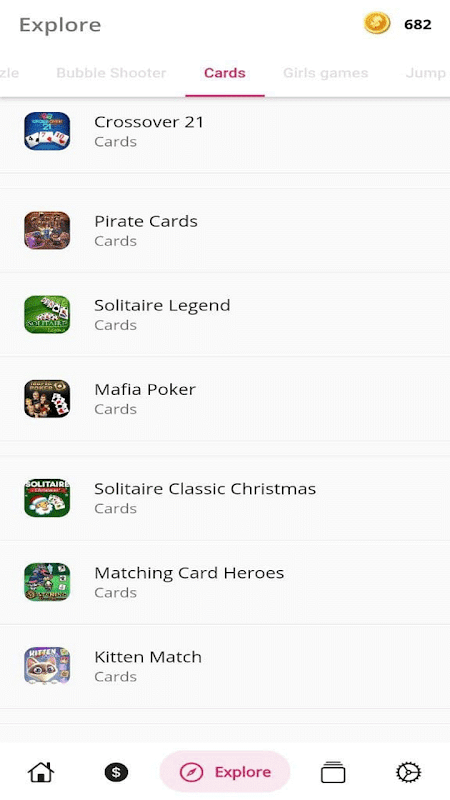Tap the Matching Card Heroes game icon
Screen dimensions: 450x800
(x=47, y=582)
